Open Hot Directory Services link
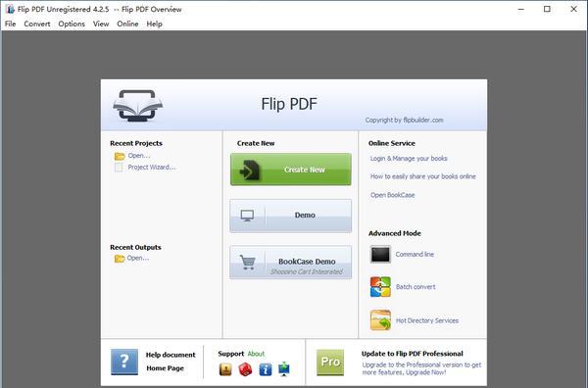The height and width of the screenshot is (388, 588). point(427,320)
